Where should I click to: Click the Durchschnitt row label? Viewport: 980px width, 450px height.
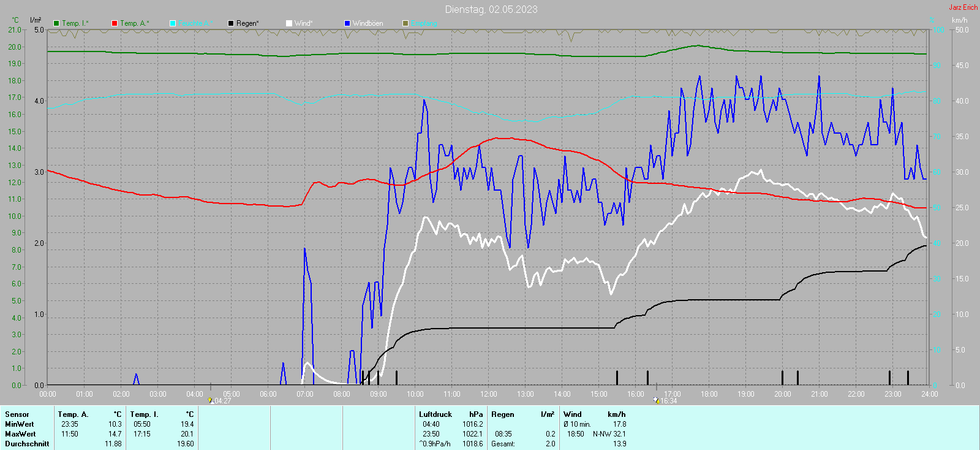click(x=27, y=444)
